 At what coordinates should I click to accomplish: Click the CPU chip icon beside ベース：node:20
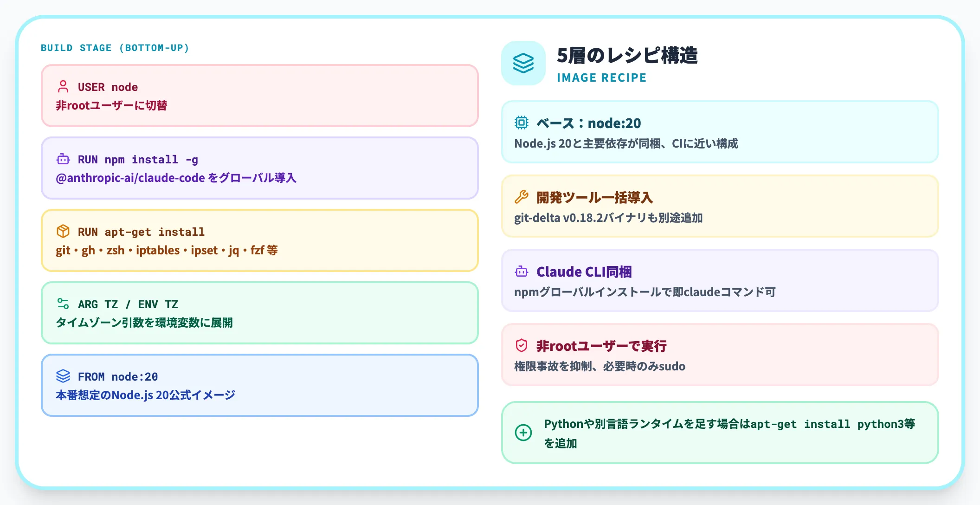522,123
